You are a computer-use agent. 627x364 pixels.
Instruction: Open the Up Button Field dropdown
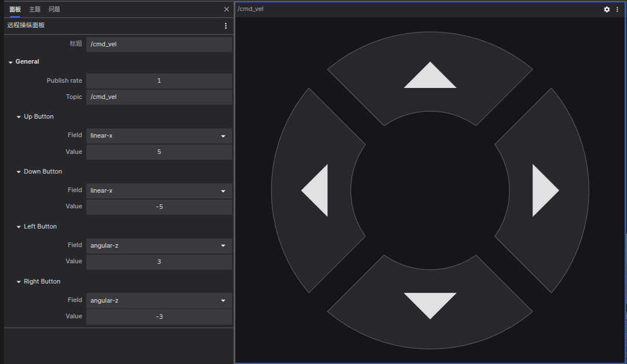coord(159,135)
